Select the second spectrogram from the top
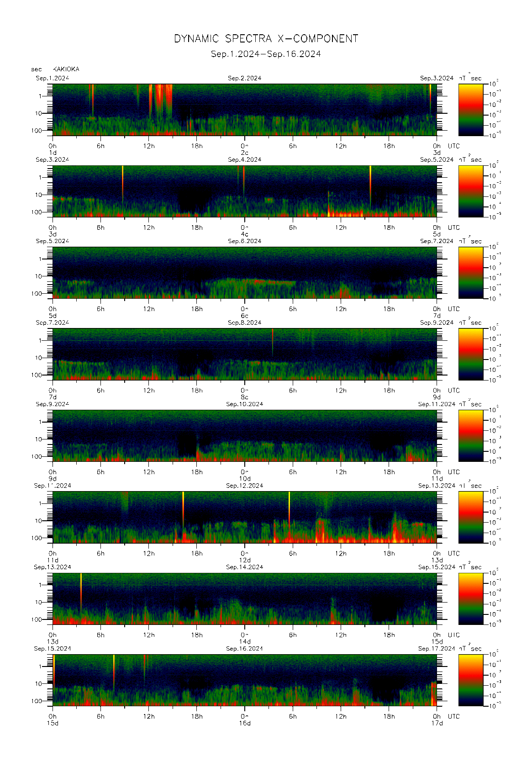Image resolution: width=532 pixels, height=767 pixels. 244,191
